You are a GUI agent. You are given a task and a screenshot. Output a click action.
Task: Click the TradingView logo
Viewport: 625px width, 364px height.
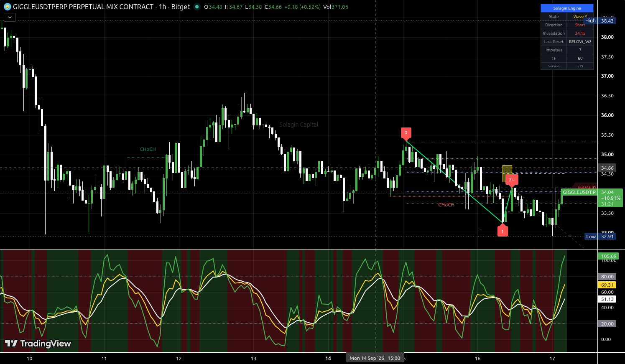38,344
